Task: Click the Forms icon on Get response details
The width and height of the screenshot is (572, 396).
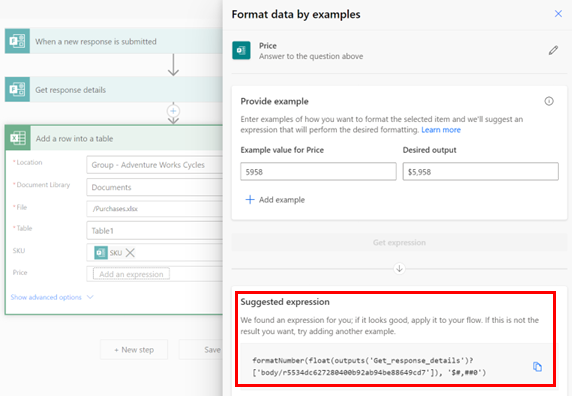Action: 18,89
